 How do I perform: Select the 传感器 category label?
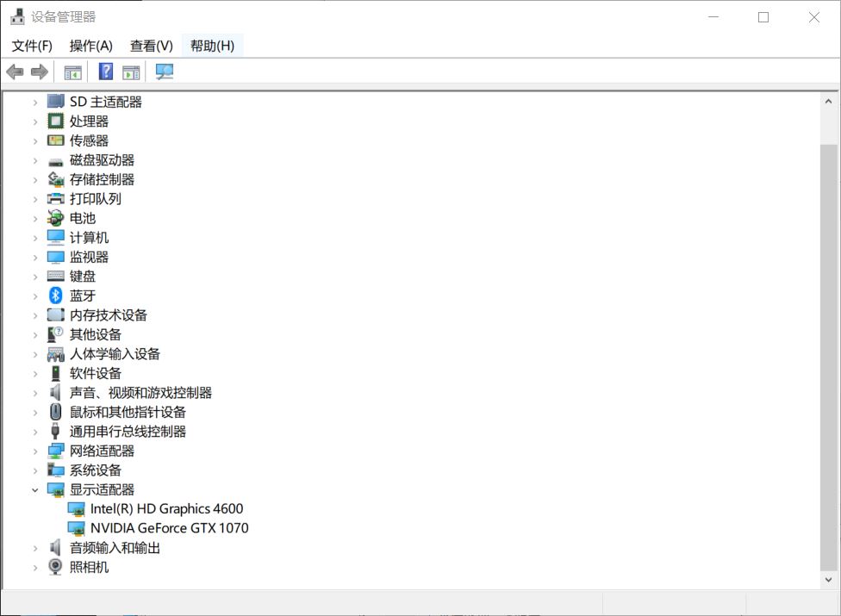tap(89, 140)
